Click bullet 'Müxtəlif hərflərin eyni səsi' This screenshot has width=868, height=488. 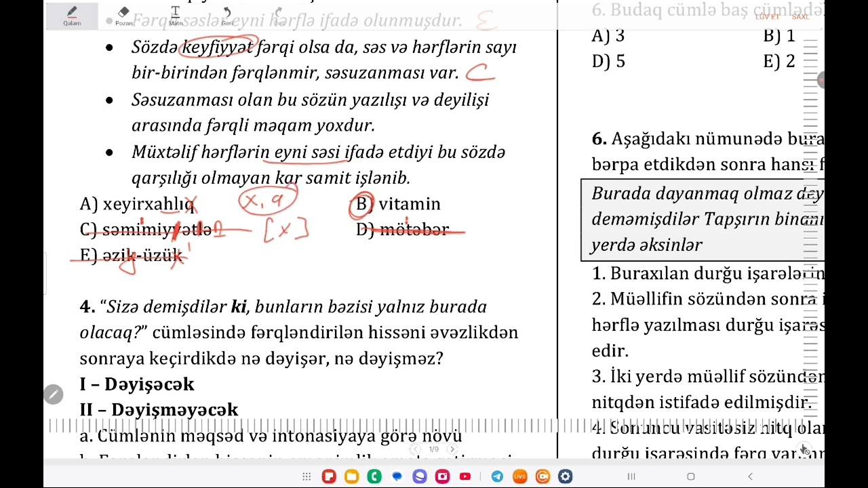[x=318, y=165]
